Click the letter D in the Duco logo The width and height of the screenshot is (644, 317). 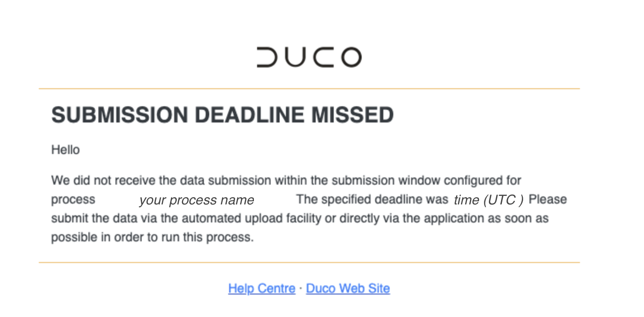coord(267,57)
